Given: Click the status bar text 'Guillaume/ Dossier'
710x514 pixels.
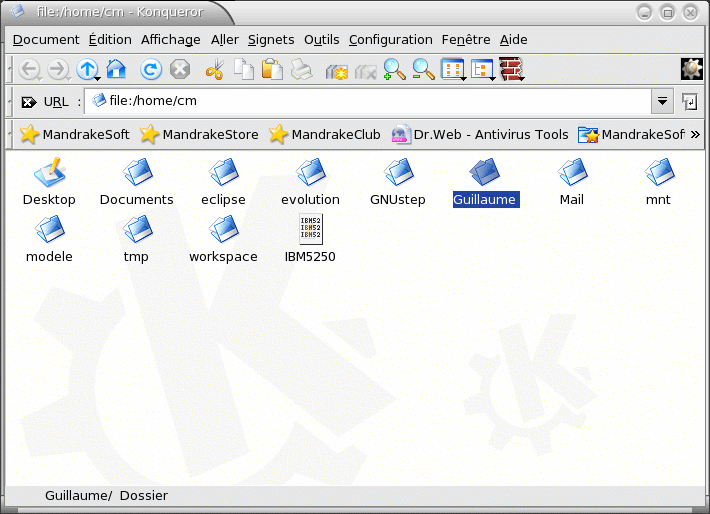Looking at the screenshot, I should (x=106, y=495).
